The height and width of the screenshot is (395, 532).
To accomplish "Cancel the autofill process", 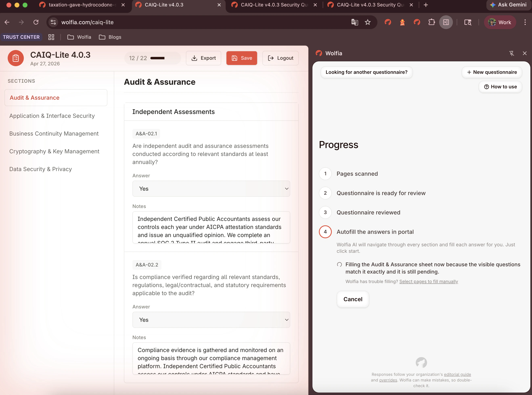I will point(353,299).
